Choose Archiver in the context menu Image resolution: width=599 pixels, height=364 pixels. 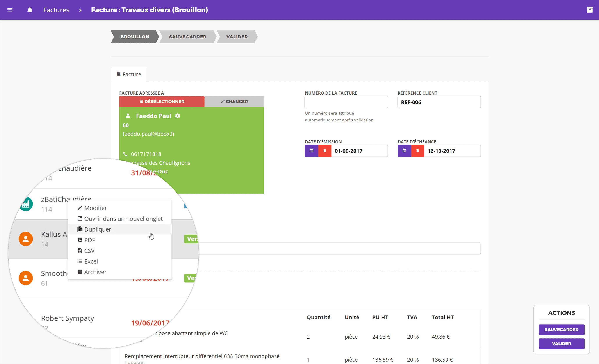click(x=120, y=272)
